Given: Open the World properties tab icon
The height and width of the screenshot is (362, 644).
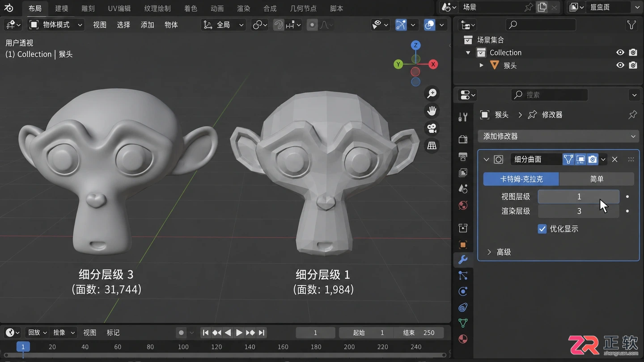Looking at the screenshot, I should (463, 205).
